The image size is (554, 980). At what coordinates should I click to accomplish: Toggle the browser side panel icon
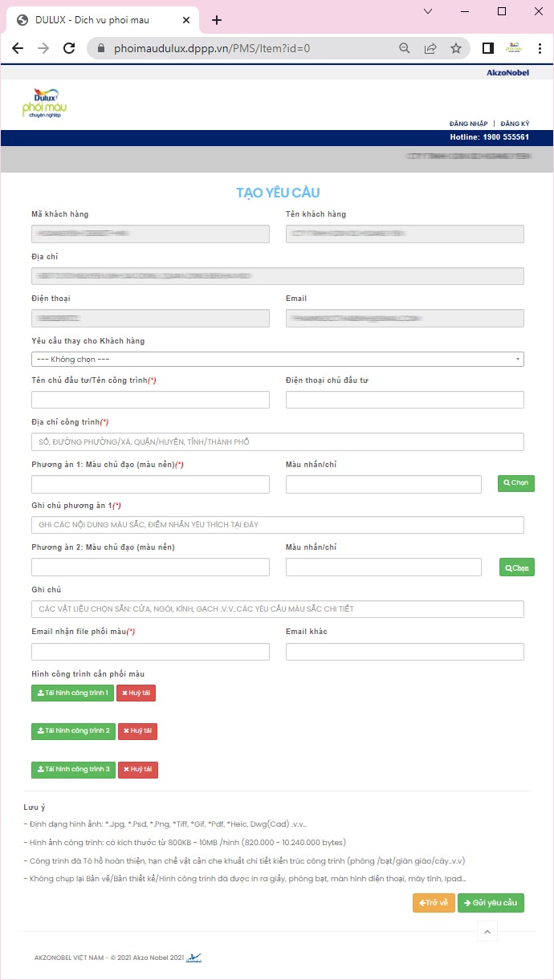(487, 48)
